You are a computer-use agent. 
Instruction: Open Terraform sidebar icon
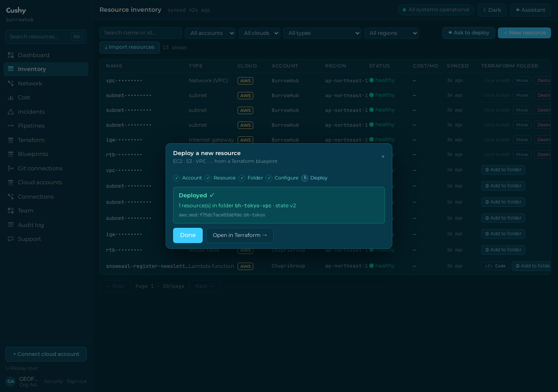10,140
